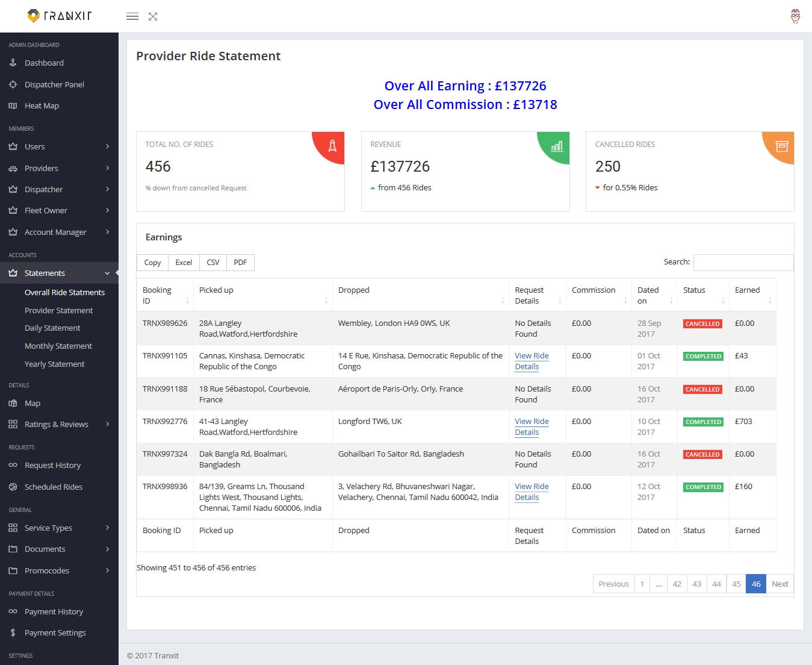The height and width of the screenshot is (665, 812).
Task: Click the chart icon on the Revenue card
Action: click(557, 146)
